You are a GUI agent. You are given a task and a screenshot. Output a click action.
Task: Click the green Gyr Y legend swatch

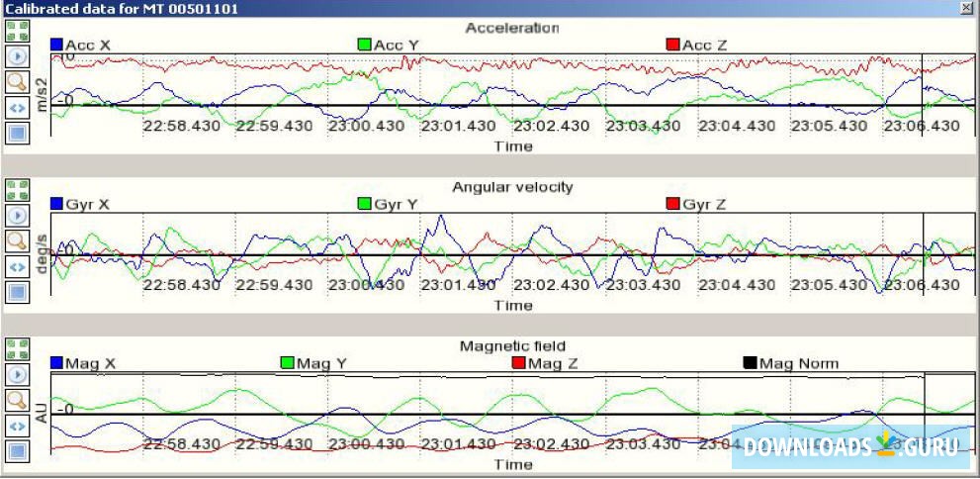[364, 204]
